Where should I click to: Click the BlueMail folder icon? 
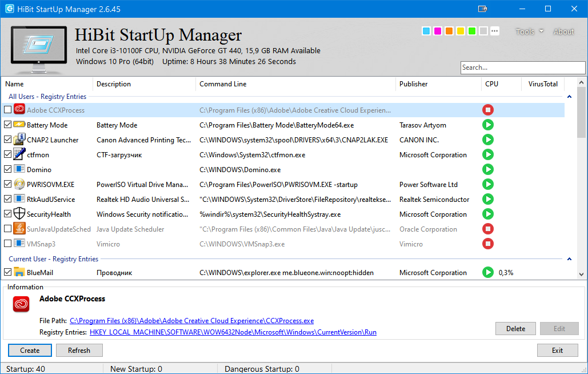[19, 272]
